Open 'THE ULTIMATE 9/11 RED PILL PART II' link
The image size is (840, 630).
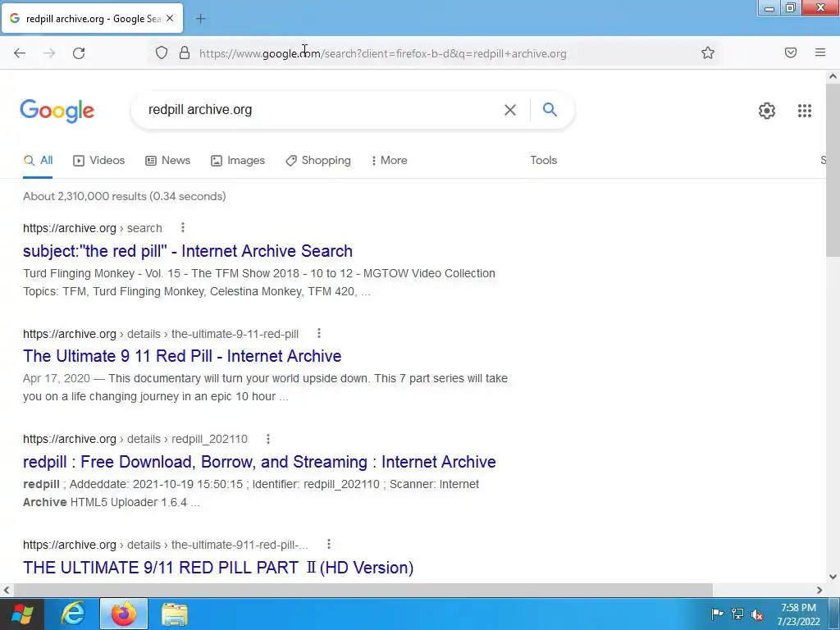pyautogui.click(x=218, y=568)
